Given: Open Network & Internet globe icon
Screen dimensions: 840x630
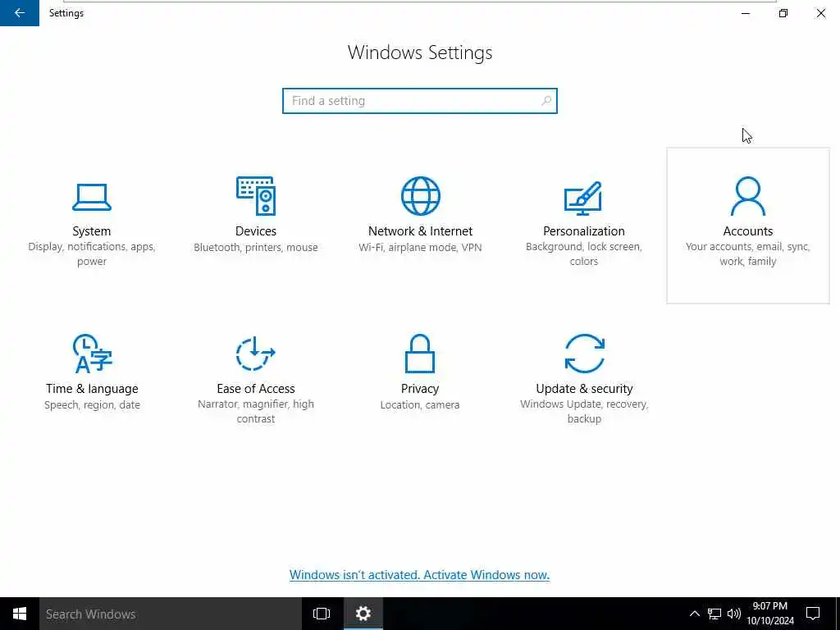Looking at the screenshot, I should [421, 195].
